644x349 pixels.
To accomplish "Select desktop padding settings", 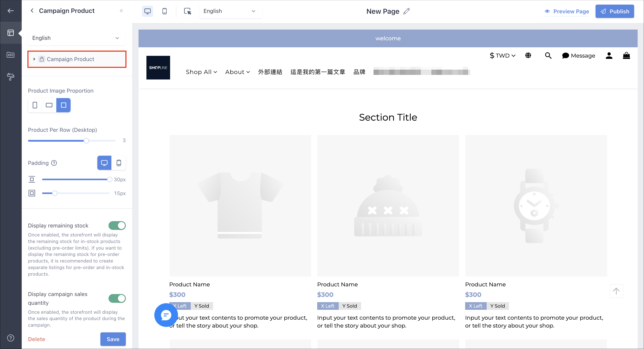I will pyautogui.click(x=104, y=163).
